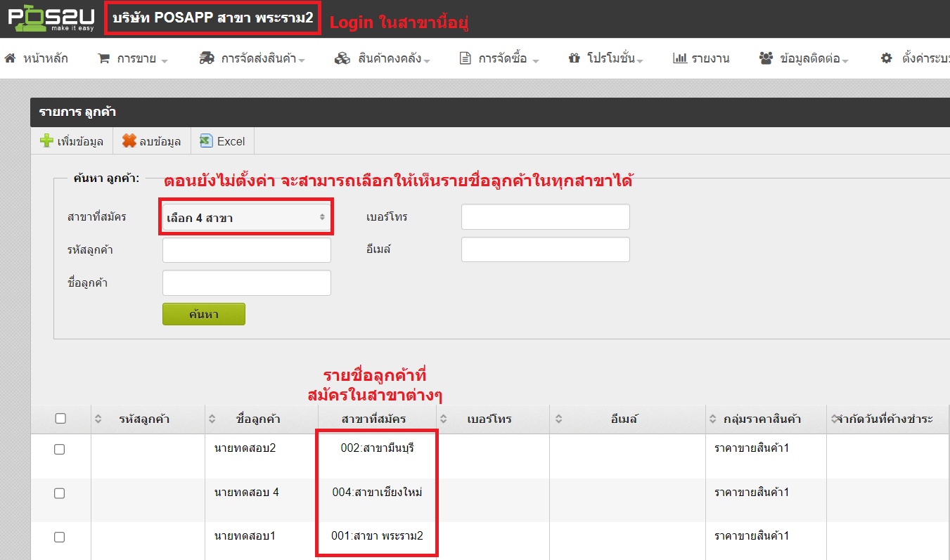Viewport: 950px width, 560px height.
Task: Click the delivery truck icon
Action: pyautogui.click(x=207, y=58)
